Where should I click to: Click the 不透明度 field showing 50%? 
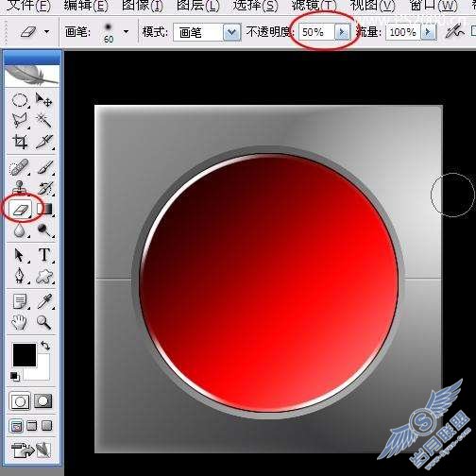coord(316,32)
